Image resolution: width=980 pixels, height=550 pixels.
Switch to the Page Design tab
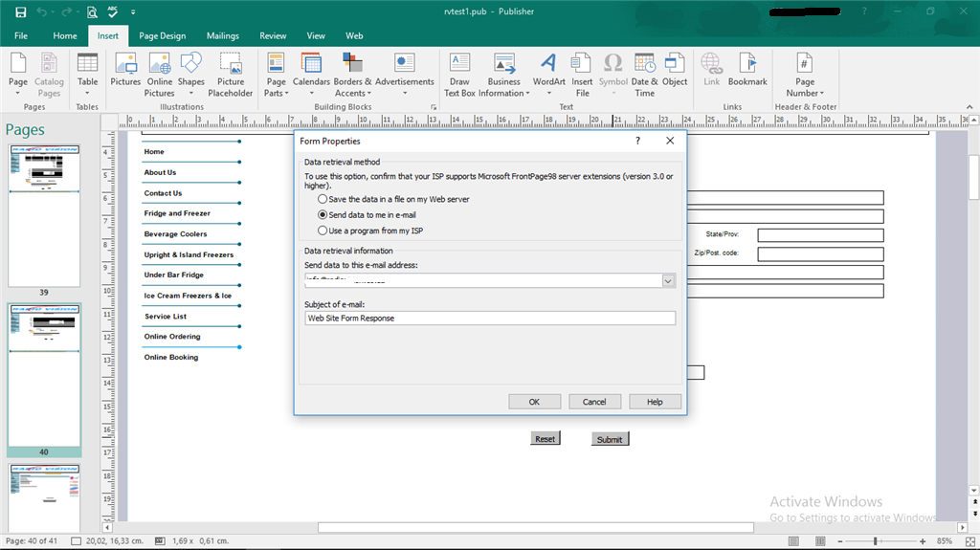pyautogui.click(x=163, y=35)
